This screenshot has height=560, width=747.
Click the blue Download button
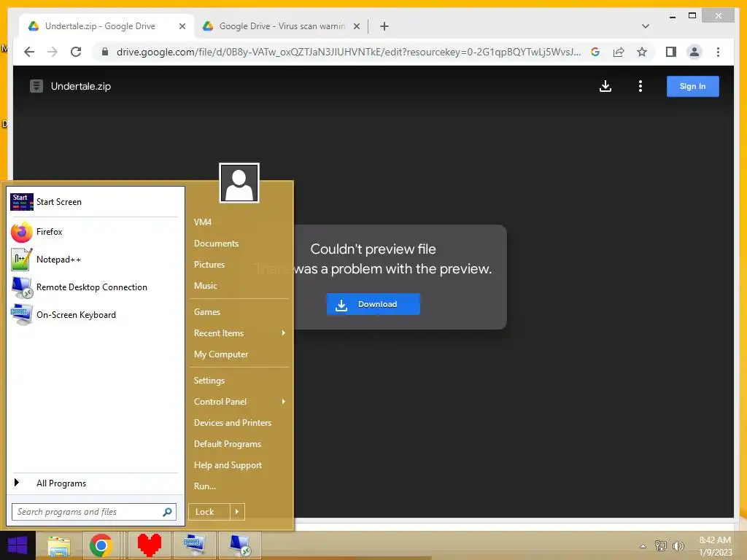click(x=373, y=304)
